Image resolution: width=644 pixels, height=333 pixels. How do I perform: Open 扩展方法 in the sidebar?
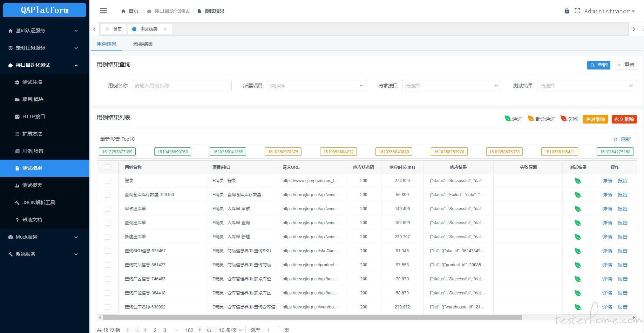click(45, 134)
